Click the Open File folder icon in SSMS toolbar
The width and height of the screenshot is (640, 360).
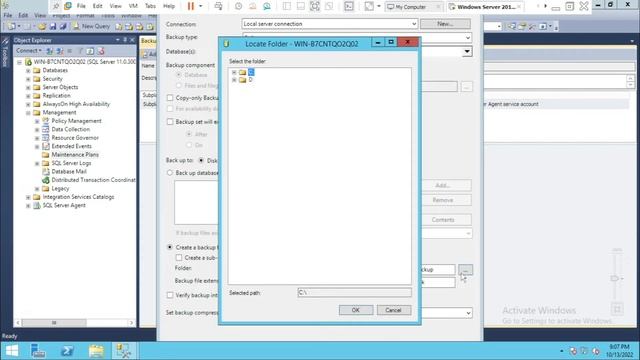(42, 27)
